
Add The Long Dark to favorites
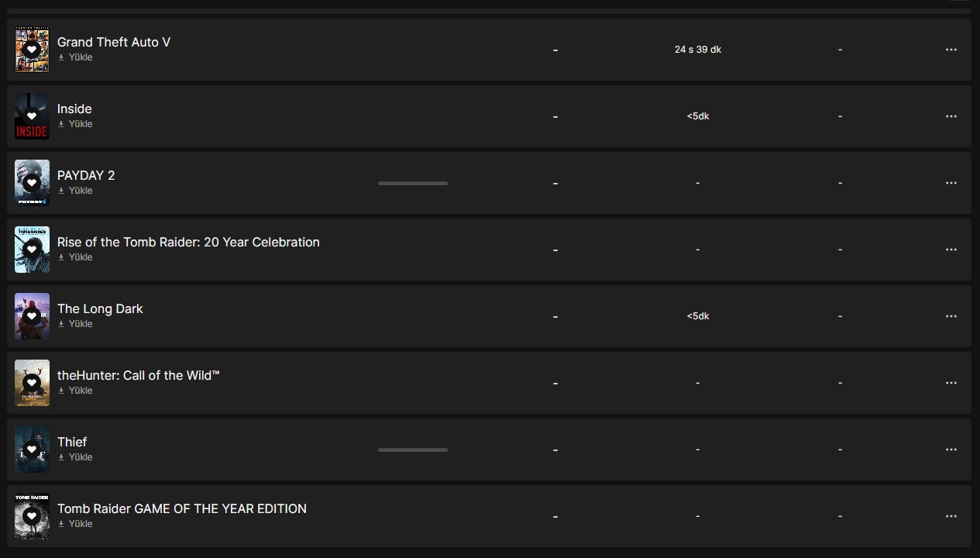tap(32, 316)
